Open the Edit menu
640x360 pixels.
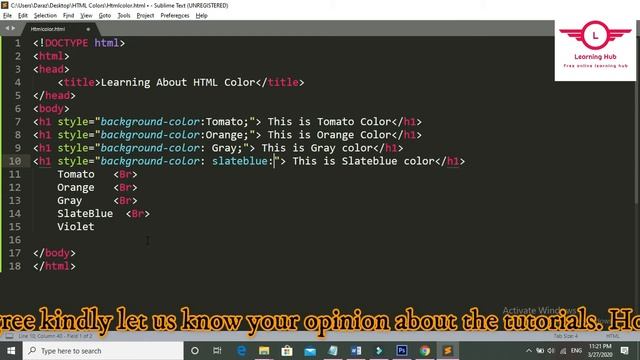(x=22, y=16)
